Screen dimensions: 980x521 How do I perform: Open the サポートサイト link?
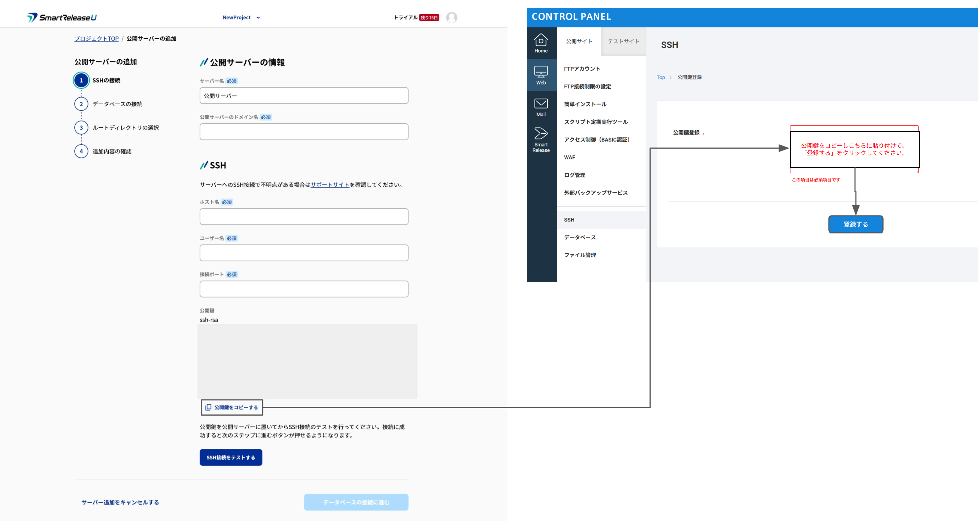point(330,185)
